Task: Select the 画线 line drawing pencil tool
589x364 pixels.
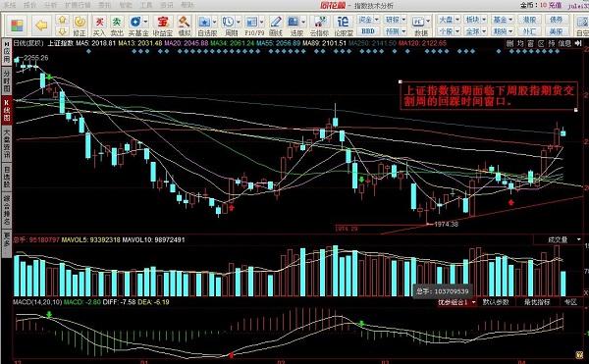Action: (x=276, y=26)
